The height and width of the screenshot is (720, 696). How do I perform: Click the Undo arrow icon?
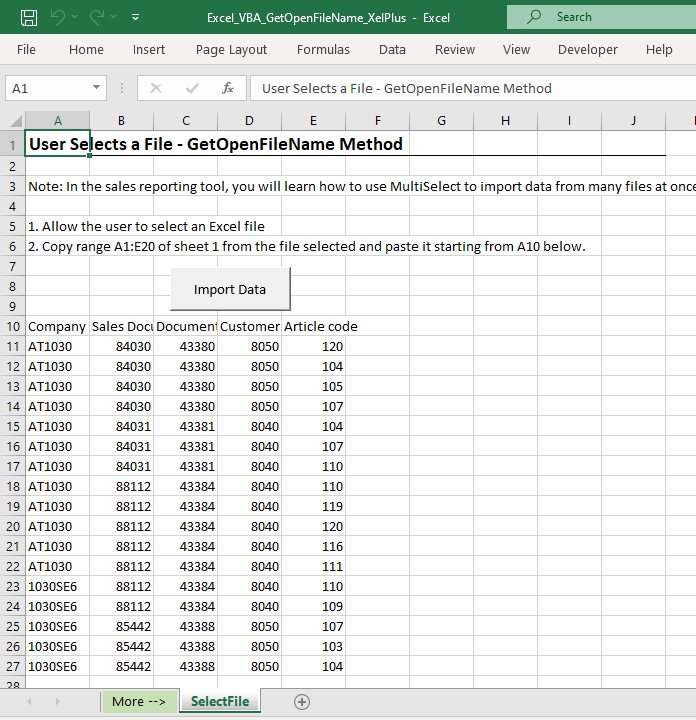pos(58,17)
